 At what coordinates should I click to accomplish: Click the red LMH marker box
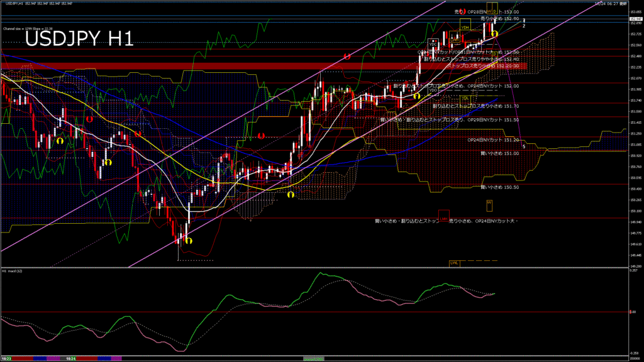click(444, 218)
